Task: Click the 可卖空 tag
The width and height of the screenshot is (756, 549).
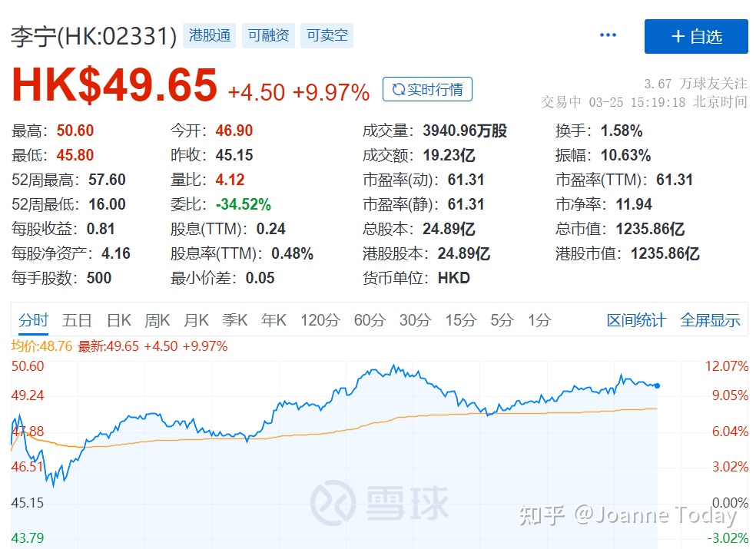Action: pos(327,35)
